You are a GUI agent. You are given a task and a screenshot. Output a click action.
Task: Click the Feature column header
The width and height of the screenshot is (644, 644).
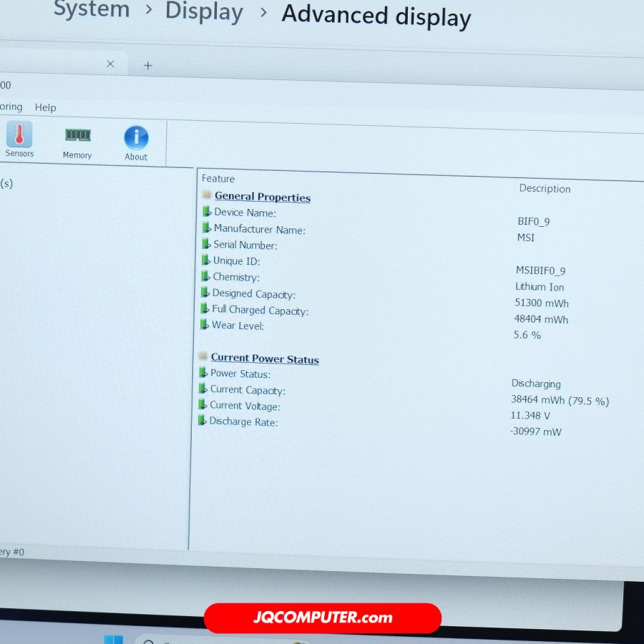point(218,179)
